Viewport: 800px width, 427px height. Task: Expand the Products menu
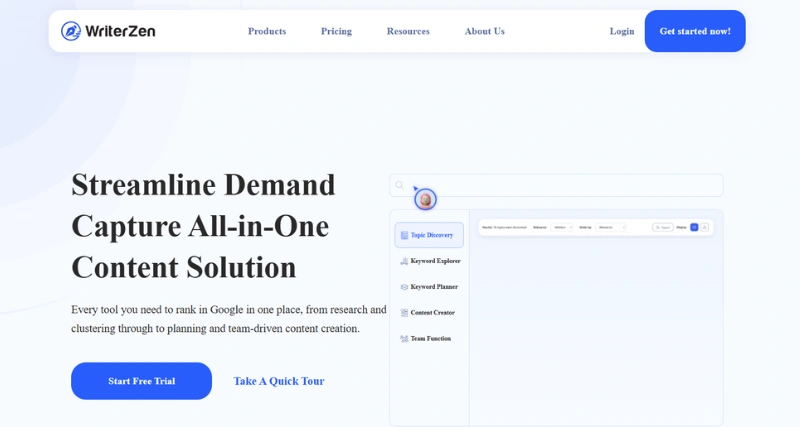coord(267,31)
